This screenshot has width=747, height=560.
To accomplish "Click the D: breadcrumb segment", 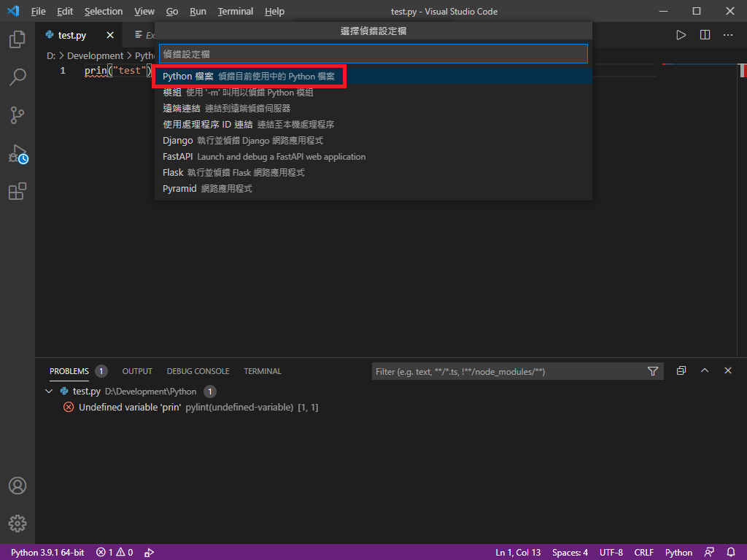I will click(x=51, y=55).
